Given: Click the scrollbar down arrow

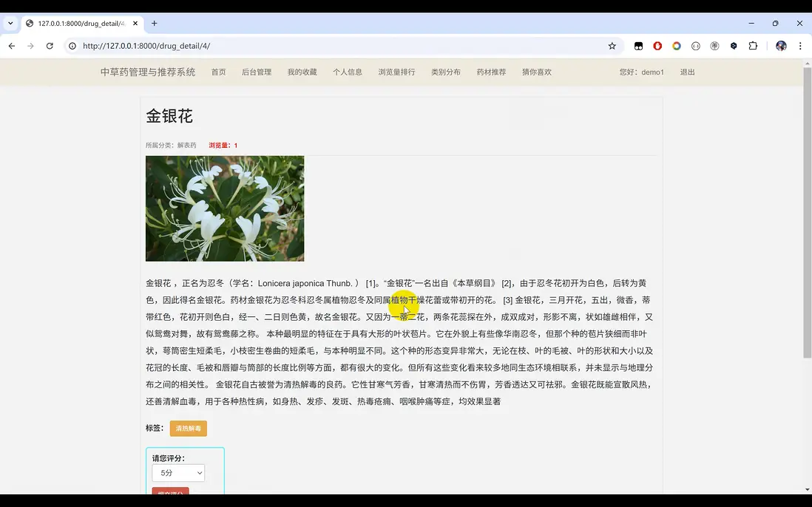Looking at the screenshot, I should pos(808,489).
